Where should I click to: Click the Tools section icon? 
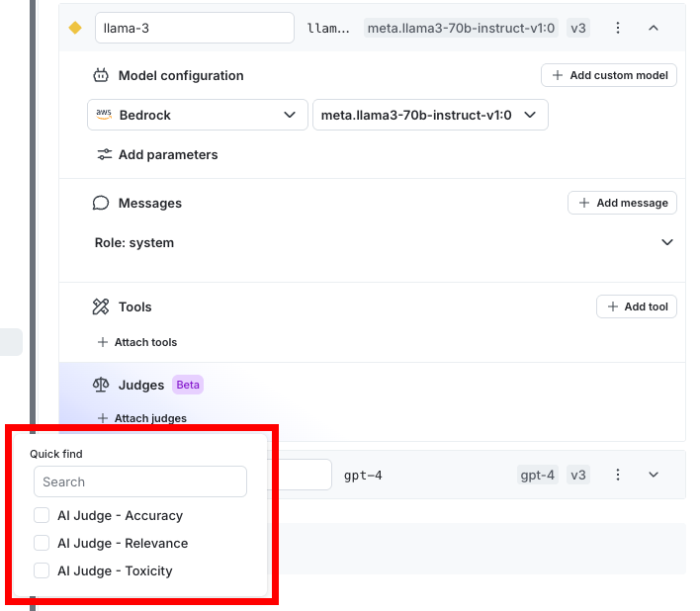point(101,306)
